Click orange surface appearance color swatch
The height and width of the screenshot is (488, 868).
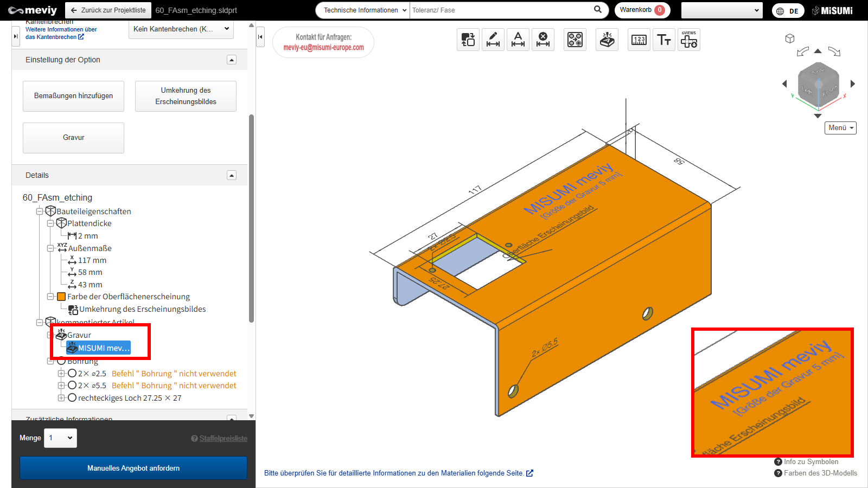click(x=61, y=297)
